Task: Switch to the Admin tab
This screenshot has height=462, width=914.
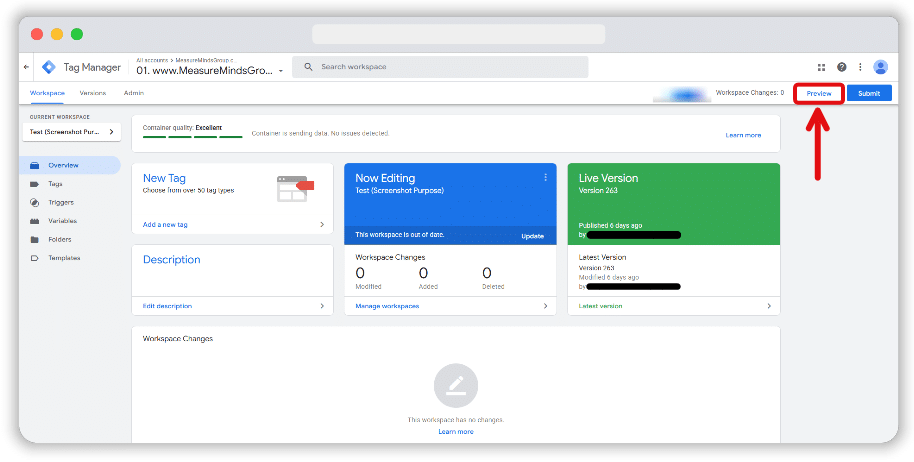Action: (x=133, y=93)
